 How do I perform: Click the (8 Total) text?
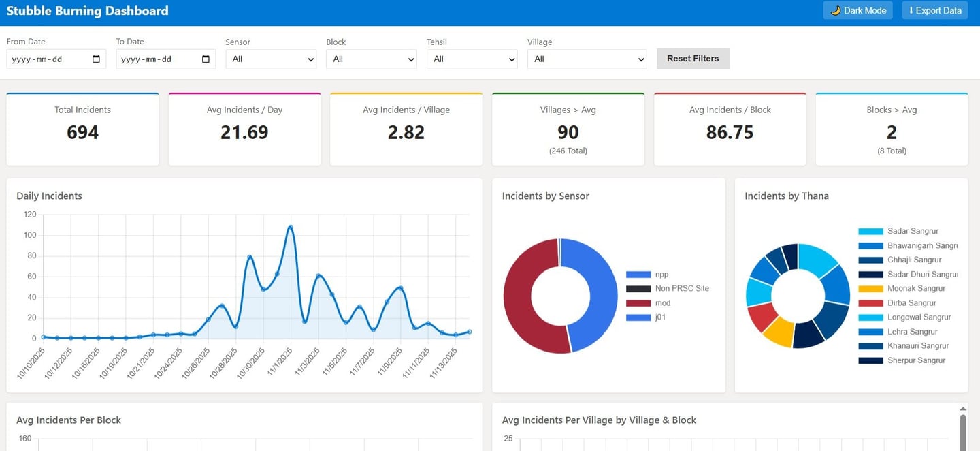click(892, 151)
